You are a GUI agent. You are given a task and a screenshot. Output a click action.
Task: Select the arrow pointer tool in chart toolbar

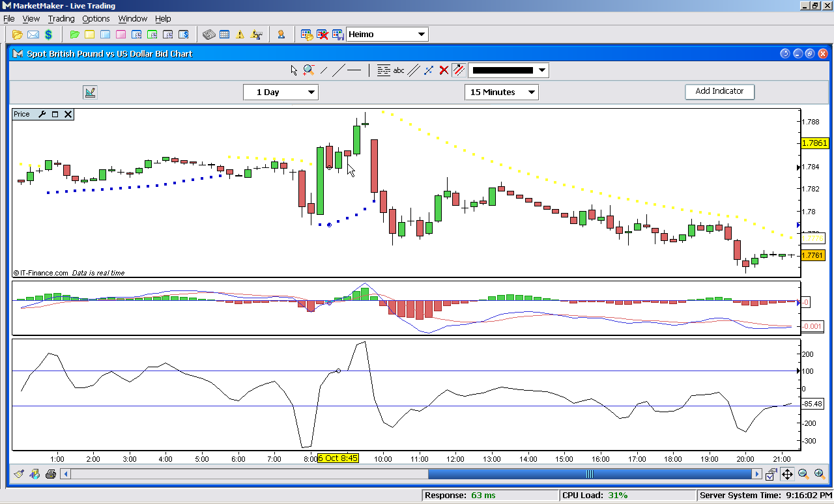pyautogui.click(x=294, y=70)
